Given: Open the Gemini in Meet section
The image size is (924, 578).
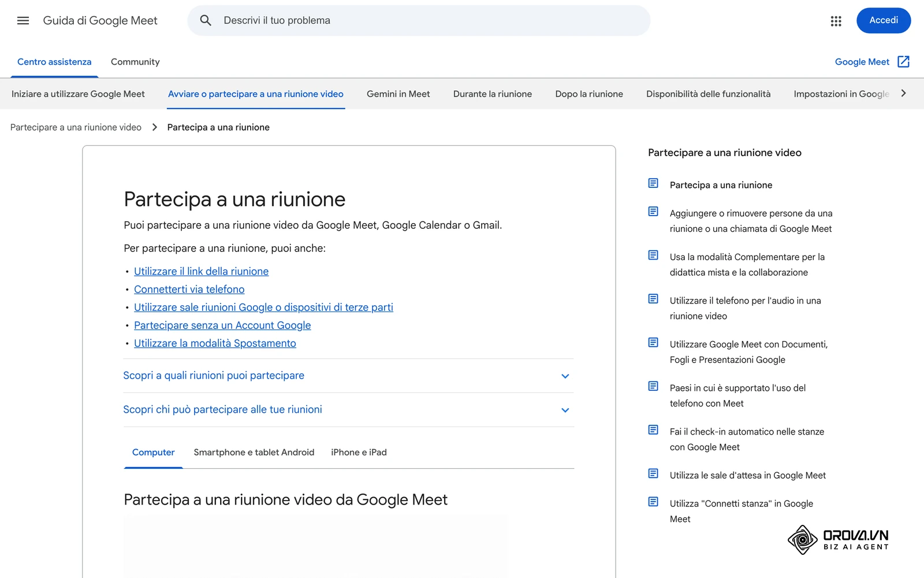Looking at the screenshot, I should (x=398, y=94).
